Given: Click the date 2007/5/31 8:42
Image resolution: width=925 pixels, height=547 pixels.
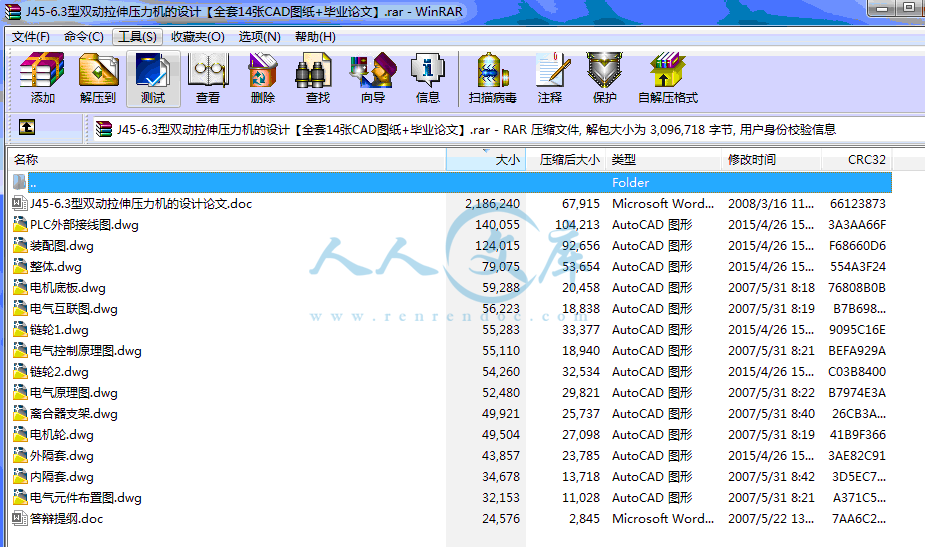Looking at the screenshot, I should click(x=772, y=477).
